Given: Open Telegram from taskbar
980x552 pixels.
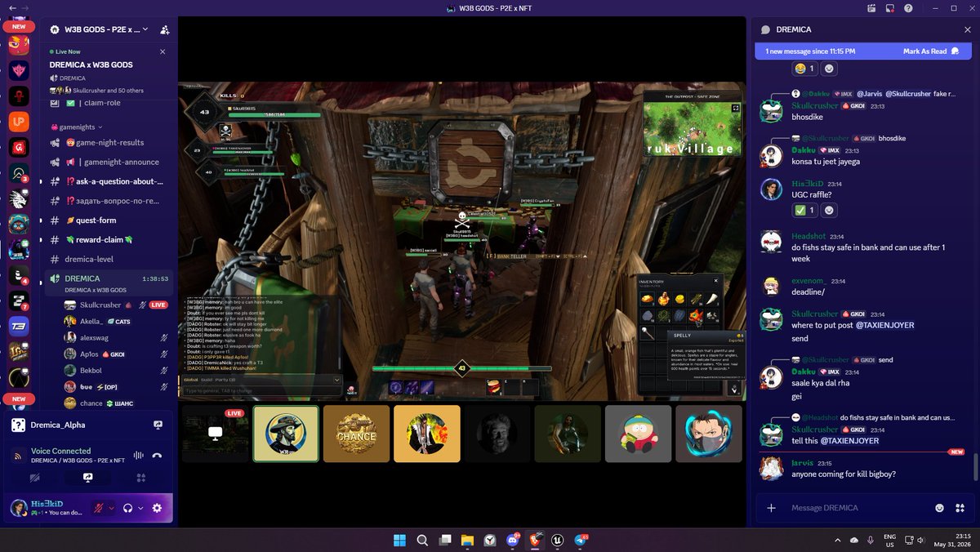Looking at the screenshot, I should [581, 540].
